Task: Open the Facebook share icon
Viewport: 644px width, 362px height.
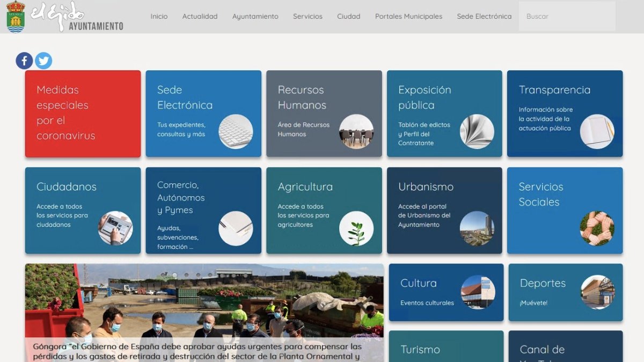Action: click(24, 61)
